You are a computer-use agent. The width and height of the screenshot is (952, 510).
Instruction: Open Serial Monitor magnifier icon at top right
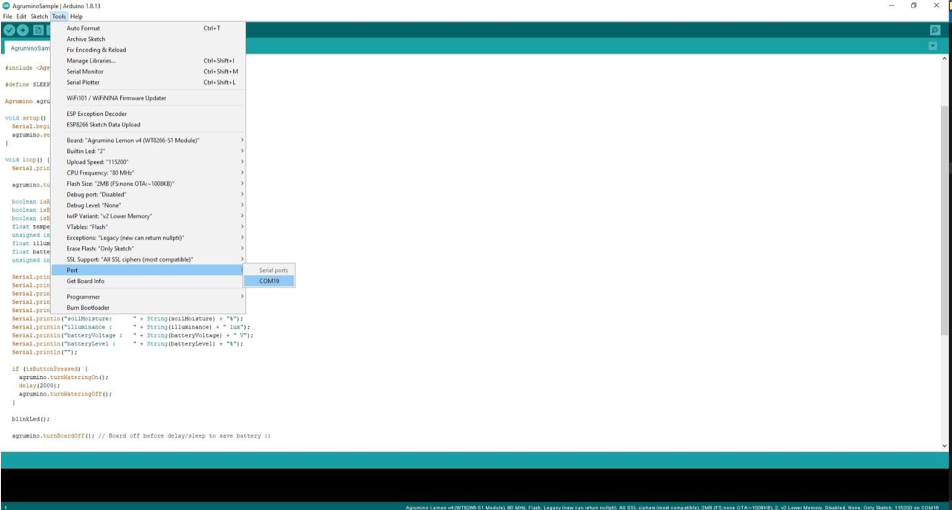click(935, 30)
